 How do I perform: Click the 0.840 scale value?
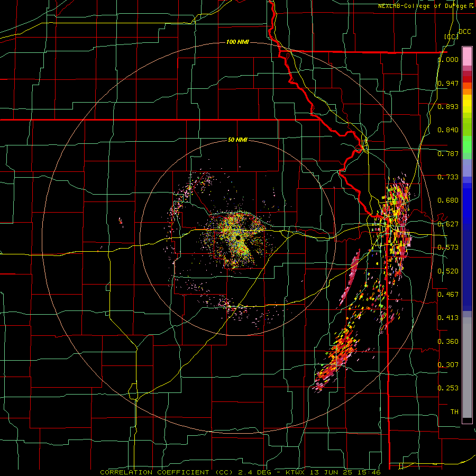coord(448,130)
